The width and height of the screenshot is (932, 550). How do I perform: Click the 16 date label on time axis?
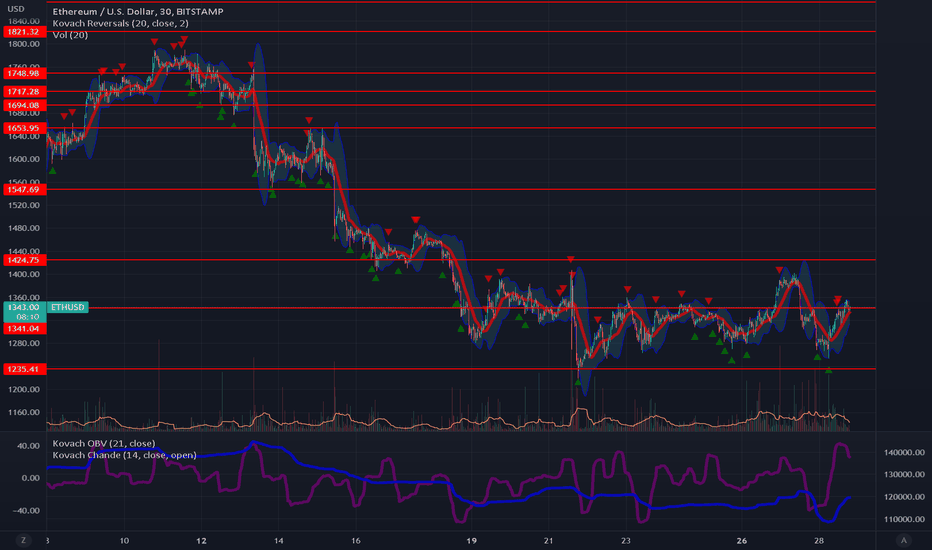355,540
